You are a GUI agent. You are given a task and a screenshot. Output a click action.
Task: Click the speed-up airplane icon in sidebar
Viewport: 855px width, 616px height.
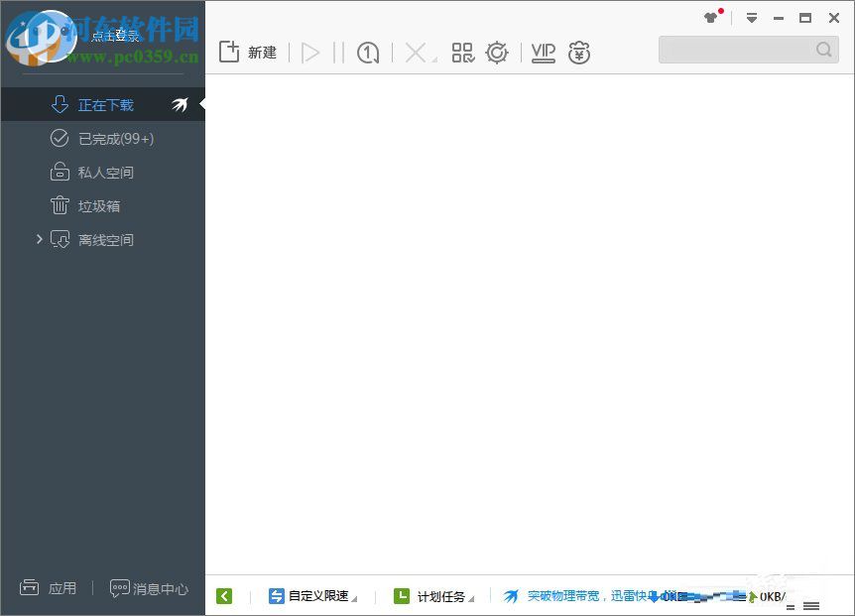[182, 103]
